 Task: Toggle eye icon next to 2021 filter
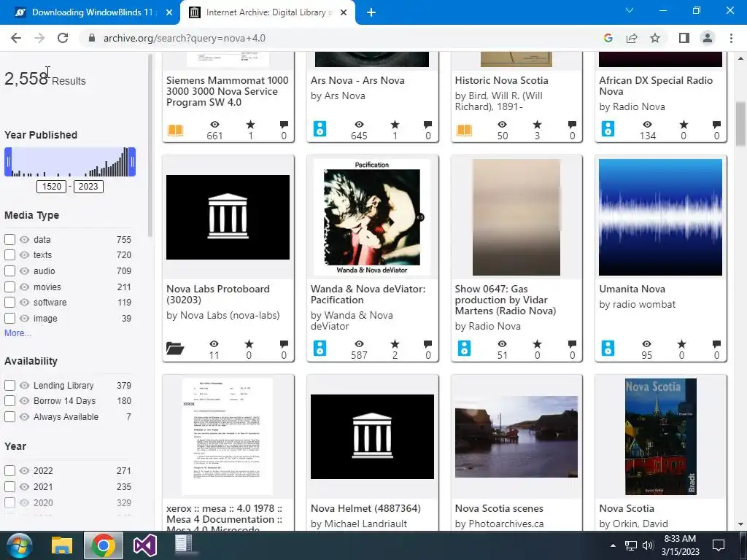(24, 486)
